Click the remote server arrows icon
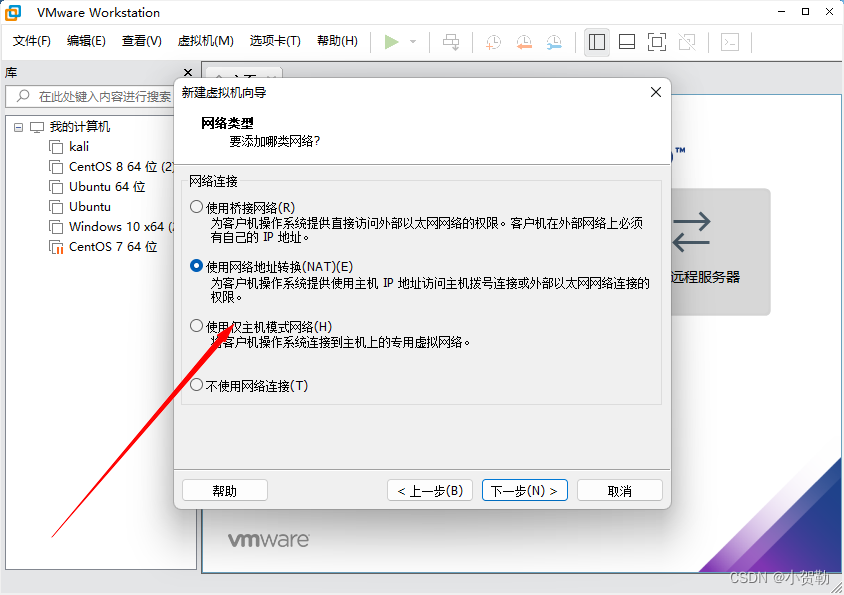Screen dimensions: 844x595 tap(692, 232)
